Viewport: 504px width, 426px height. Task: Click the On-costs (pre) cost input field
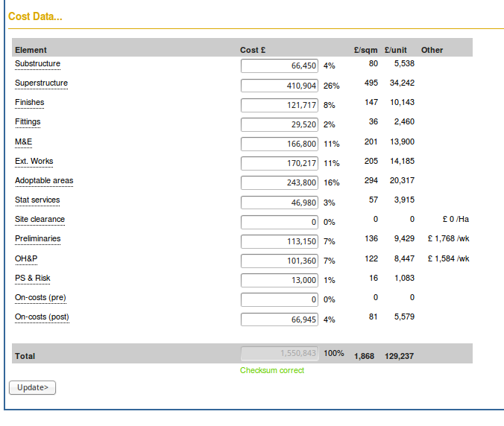click(x=280, y=299)
